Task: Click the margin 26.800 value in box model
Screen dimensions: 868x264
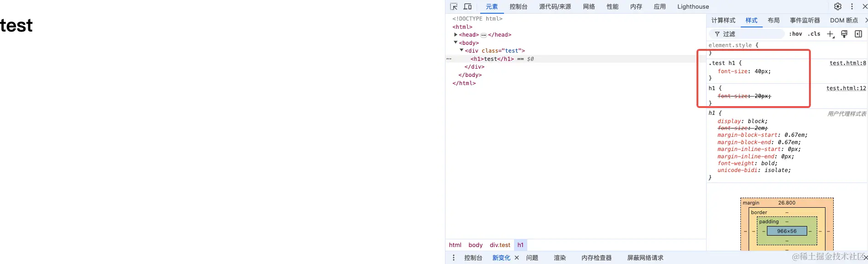Action: tap(787, 203)
